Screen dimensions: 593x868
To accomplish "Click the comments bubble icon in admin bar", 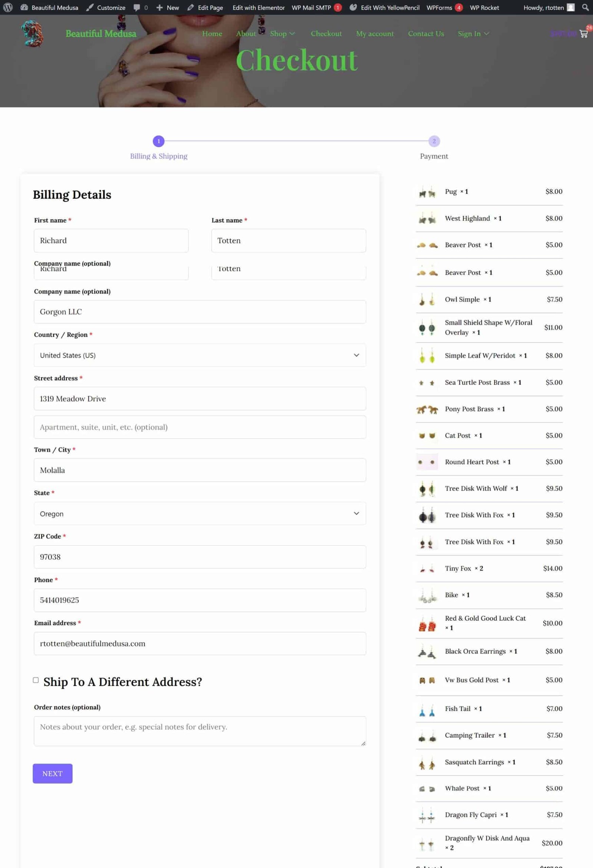I will [137, 7].
